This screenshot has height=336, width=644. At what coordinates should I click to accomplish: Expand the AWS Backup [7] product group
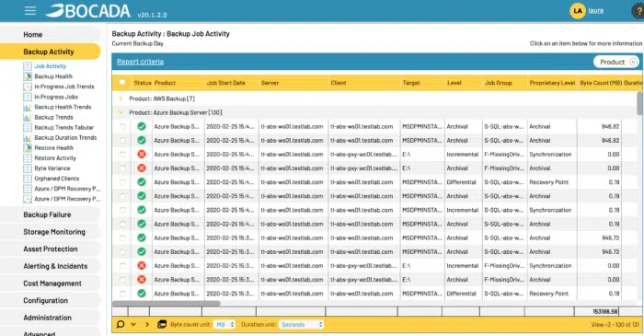pyautogui.click(x=121, y=98)
